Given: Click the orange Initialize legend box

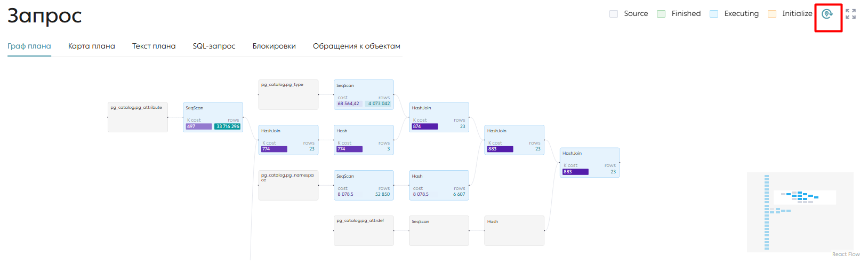Looking at the screenshot, I should point(772,14).
